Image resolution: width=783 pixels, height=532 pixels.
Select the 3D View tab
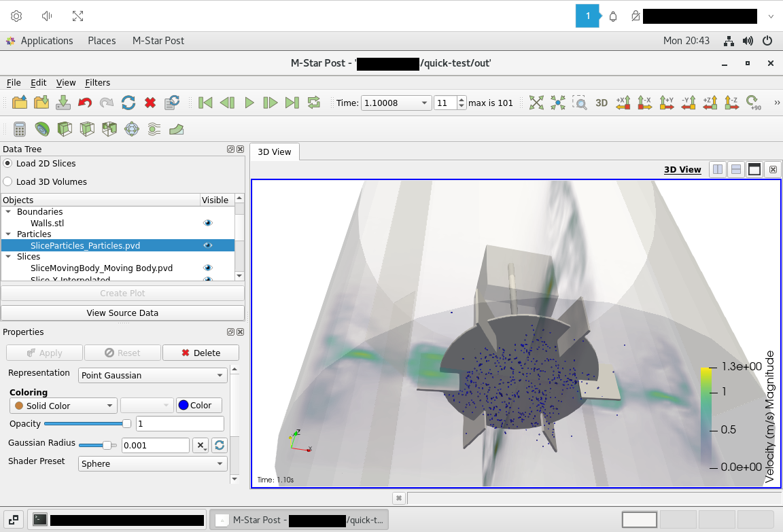point(274,152)
